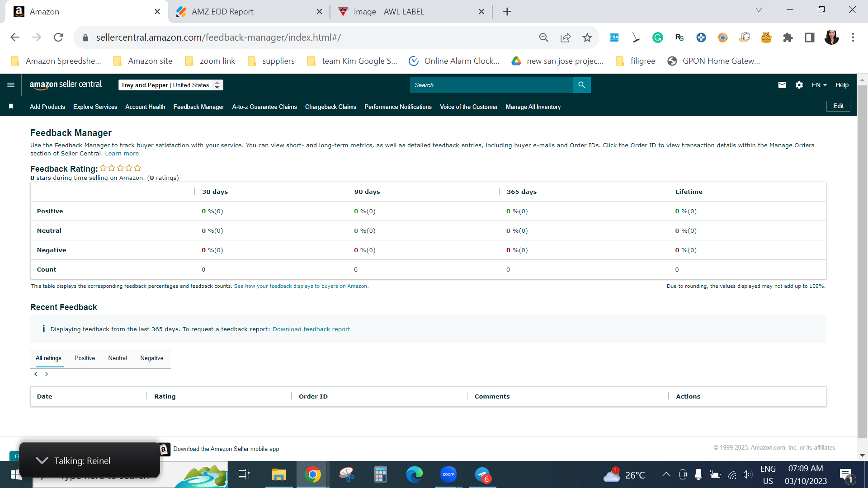Open the suppliers bookmark folder
This screenshot has height=488, width=868.
pos(271,61)
